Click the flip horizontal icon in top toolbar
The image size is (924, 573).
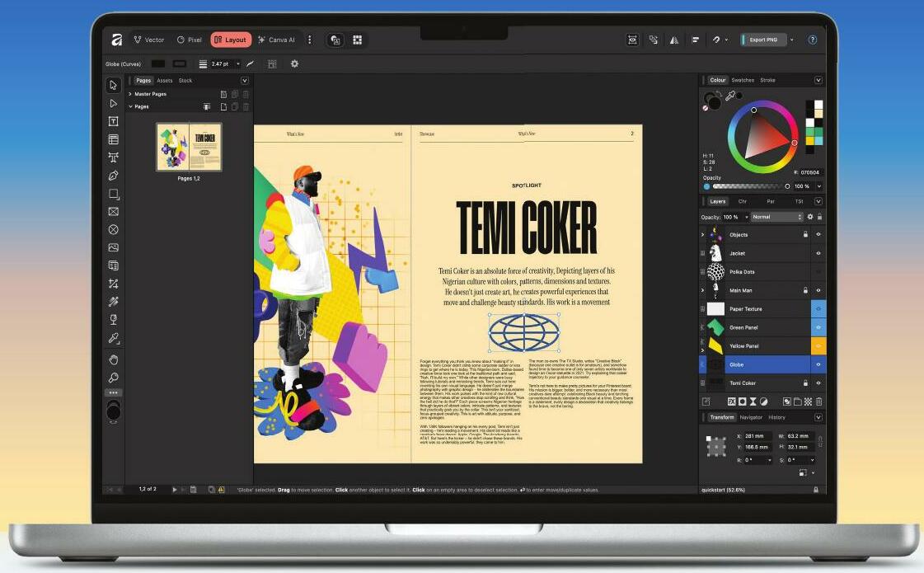coord(674,40)
